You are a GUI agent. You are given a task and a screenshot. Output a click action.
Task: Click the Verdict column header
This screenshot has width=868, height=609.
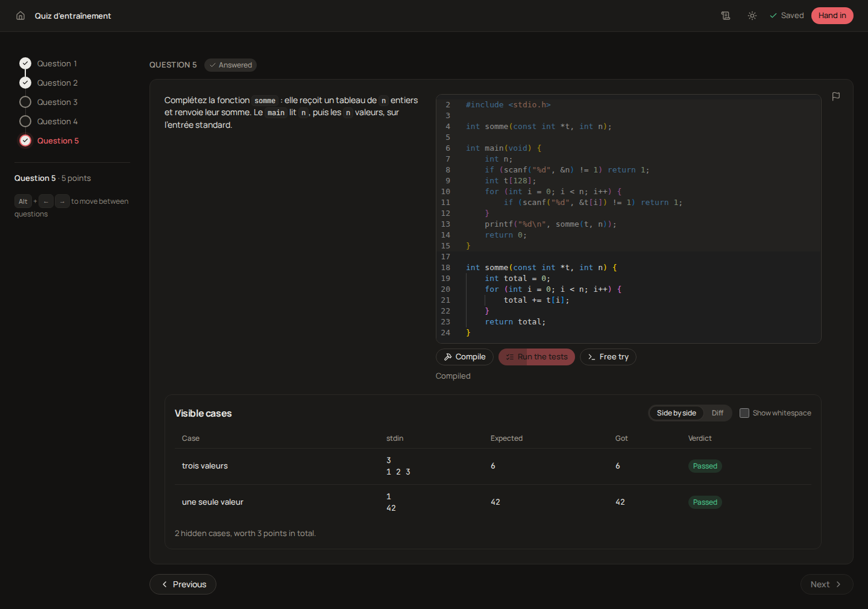coord(700,438)
